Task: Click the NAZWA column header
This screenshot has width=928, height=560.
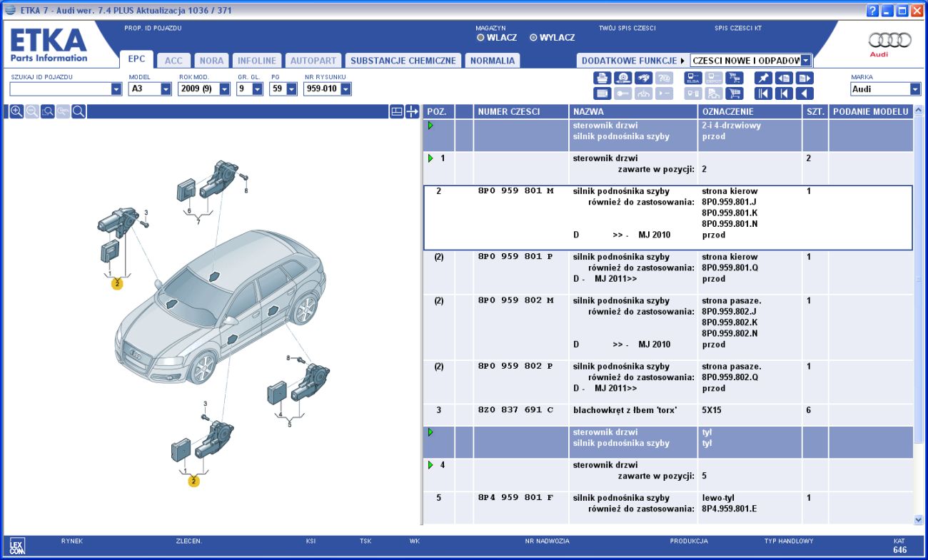Action: (x=633, y=111)
